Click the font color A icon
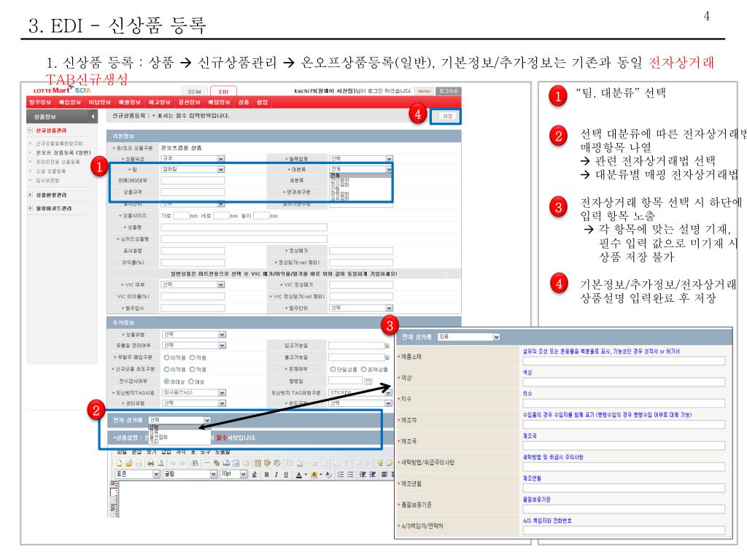Image resolution: width=747 pixels, height=560 pixels. tap(298, 475)
